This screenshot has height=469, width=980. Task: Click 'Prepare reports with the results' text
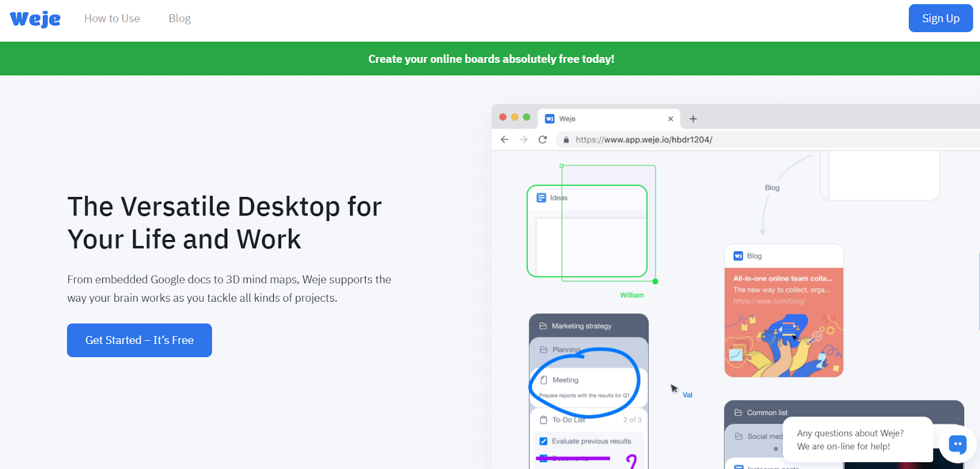point(584,396)
